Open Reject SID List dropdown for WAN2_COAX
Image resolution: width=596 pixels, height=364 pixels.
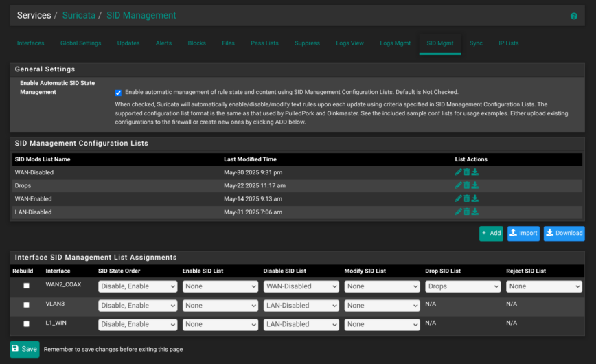[x=544, y=286]
